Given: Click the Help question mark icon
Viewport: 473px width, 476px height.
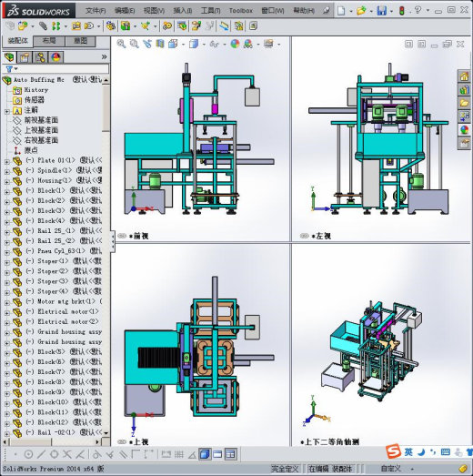Looking at the screenshot, I should tap(418, 10).
